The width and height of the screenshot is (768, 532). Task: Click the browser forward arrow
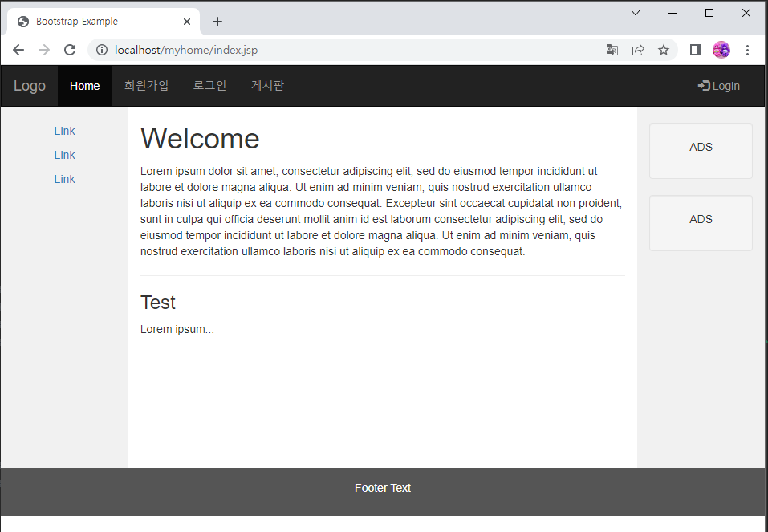point(44,50)
